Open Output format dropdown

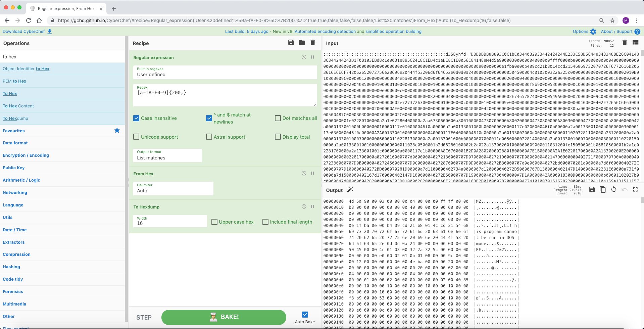(x=167, y=155)
